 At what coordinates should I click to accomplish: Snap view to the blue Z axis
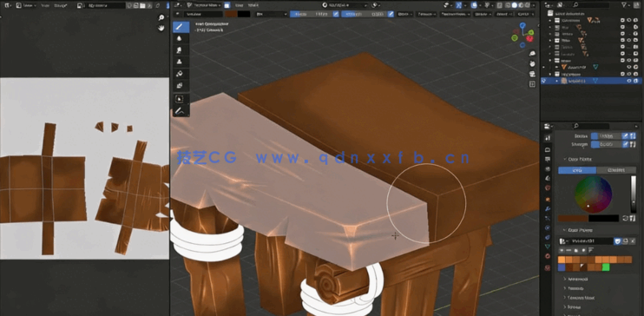(x=522, y=26)
